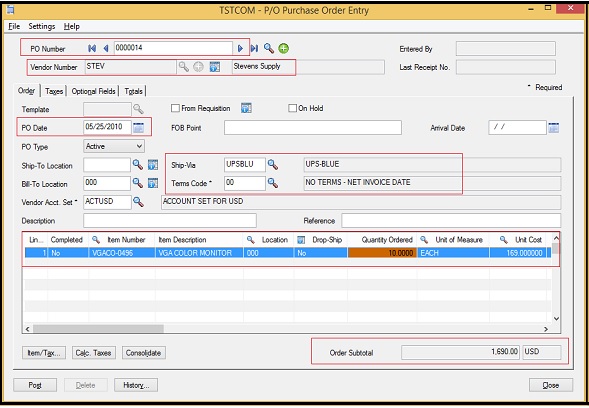The image size is (589, 408).
Task: Open Terms Code finder magnifier icon
Action: 273,183
